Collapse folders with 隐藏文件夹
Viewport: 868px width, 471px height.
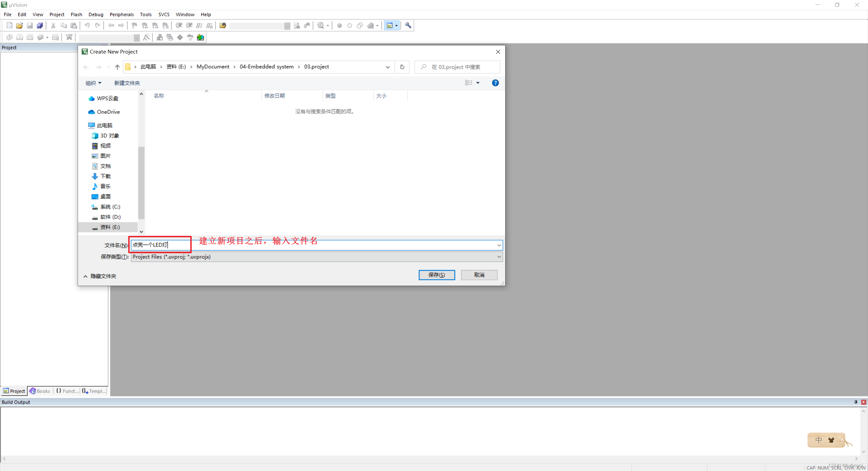click(100, 276)
